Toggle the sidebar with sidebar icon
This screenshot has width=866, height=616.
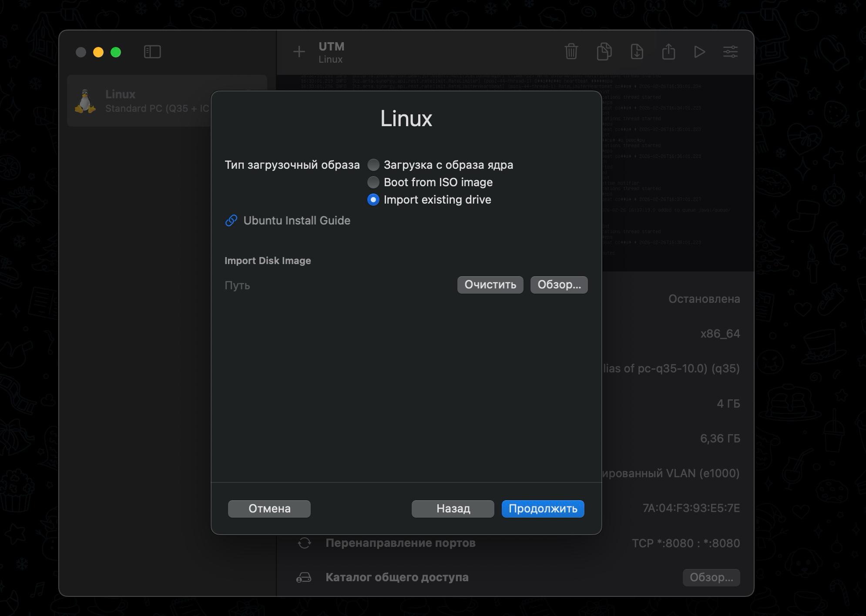point(152,52)
